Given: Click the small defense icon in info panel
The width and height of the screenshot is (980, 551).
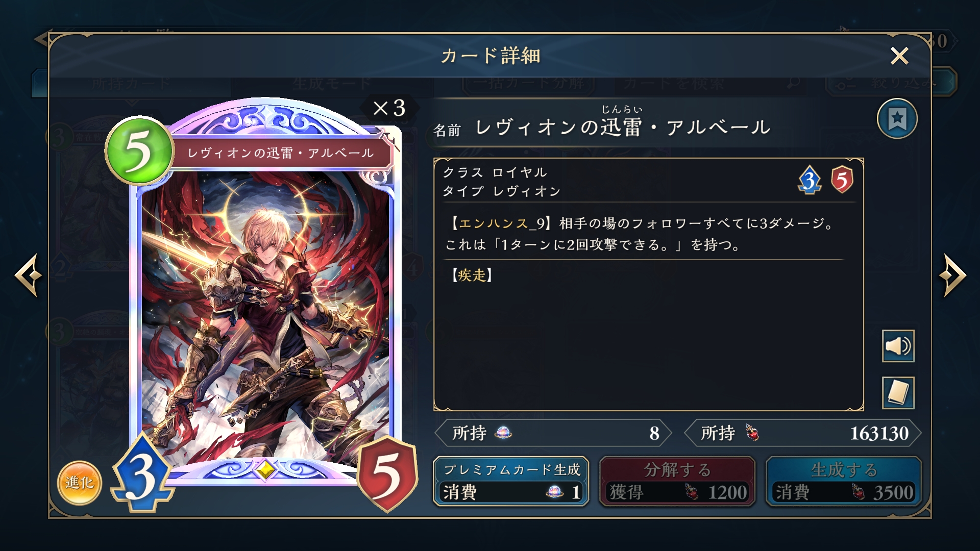Looking at the screenshot, I should [842, 180].
